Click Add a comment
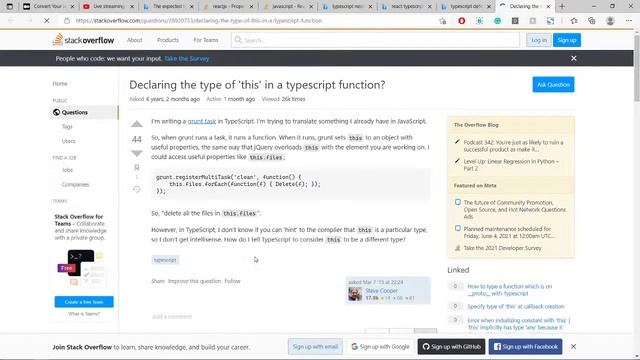The width and height of the screenshot is (640, 360). point(171,316)
